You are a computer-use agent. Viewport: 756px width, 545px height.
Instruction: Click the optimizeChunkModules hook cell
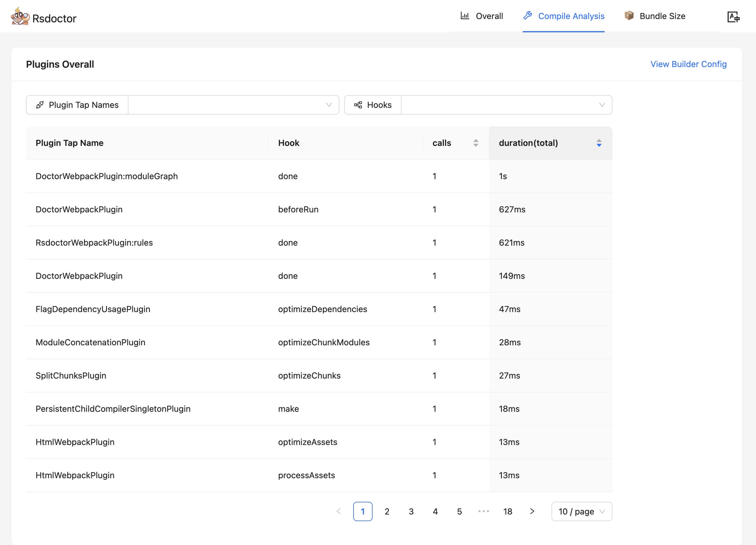click(x=324, y=342)
